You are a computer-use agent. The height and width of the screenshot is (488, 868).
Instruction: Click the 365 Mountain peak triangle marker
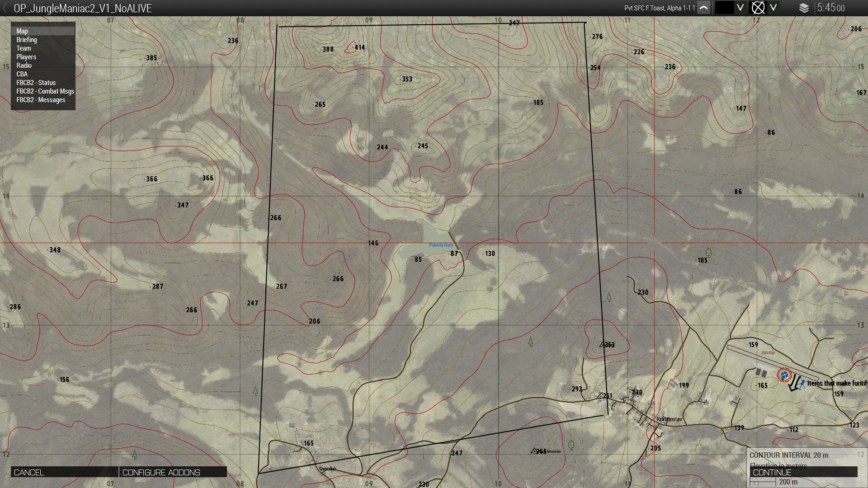(534, 450)
